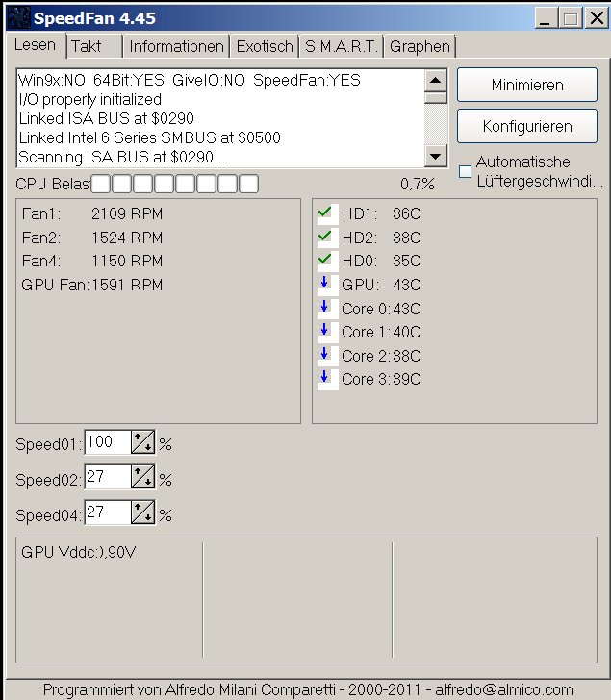Click the log scrollbar thumb
611x700 pixels.
tap(436, 98)
